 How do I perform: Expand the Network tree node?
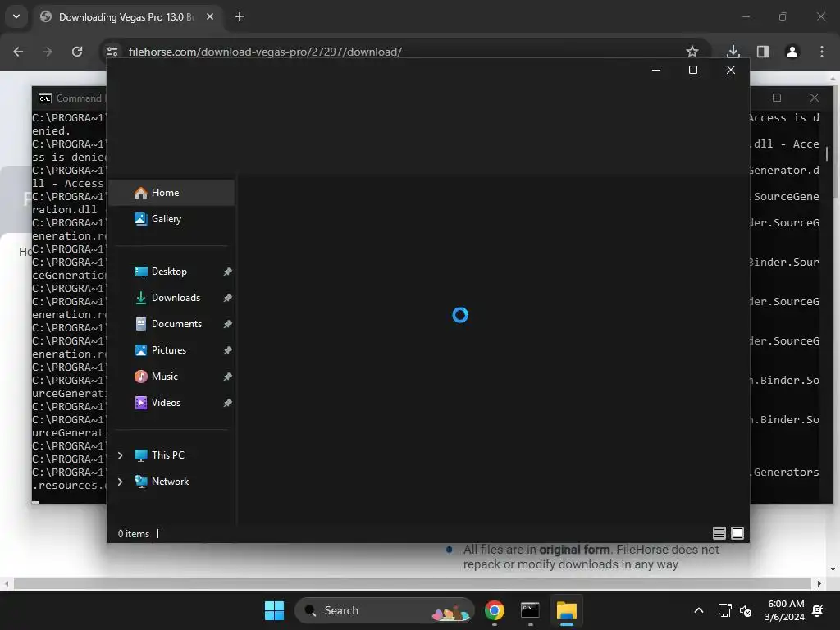pyautogui.click(x=120, y=482)
